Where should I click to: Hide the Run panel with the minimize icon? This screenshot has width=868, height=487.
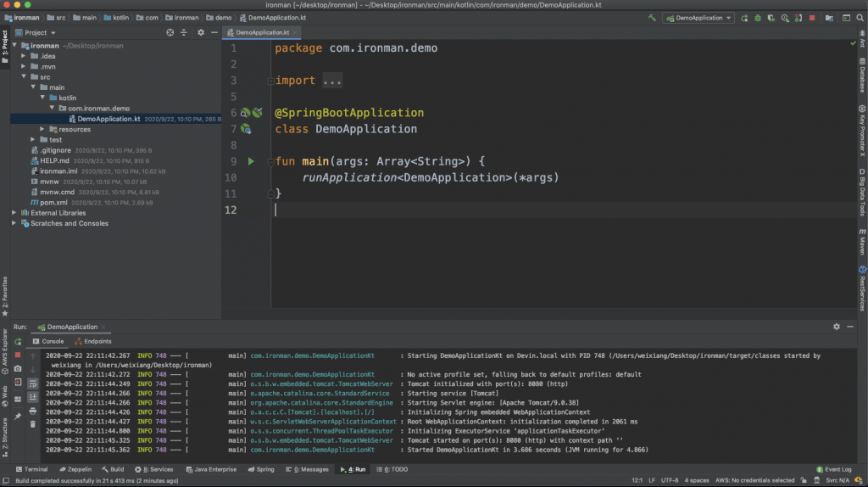pos(850,327)
